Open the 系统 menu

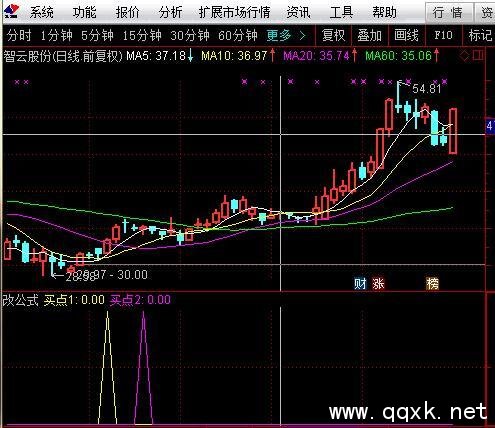click(x=41, y=13)
